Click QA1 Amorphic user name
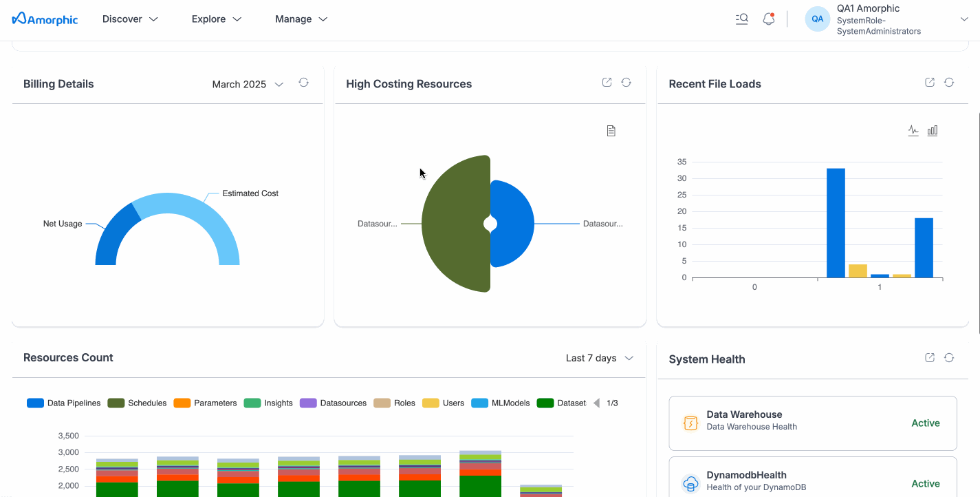 pos(868,8)
